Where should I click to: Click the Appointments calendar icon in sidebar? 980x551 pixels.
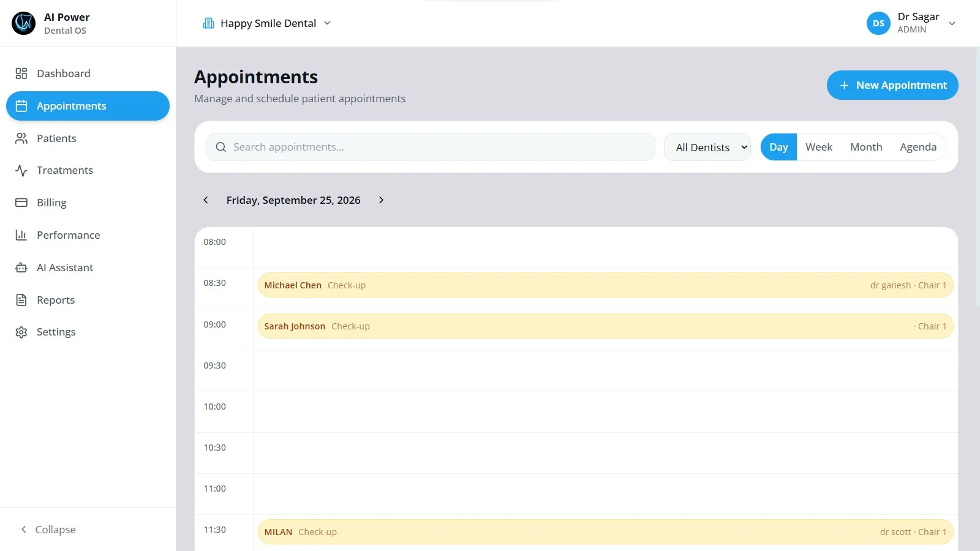(21, 106)
